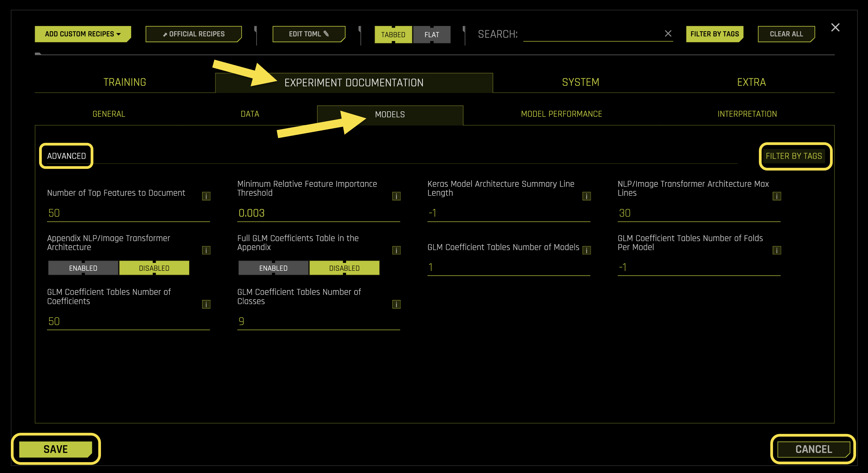Open top toolbar Filter By Tags

[x=714, y=34]
